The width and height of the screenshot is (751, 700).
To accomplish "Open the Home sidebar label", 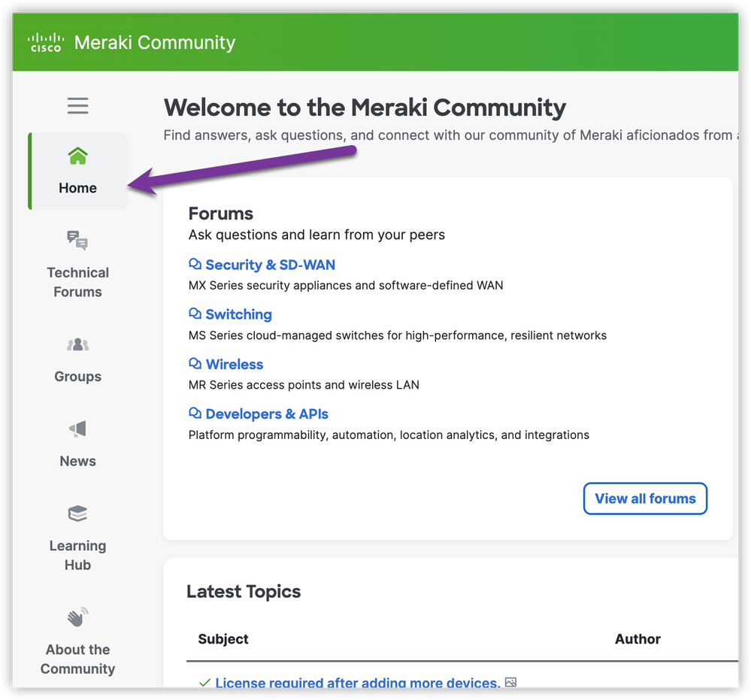I will 77,188.
